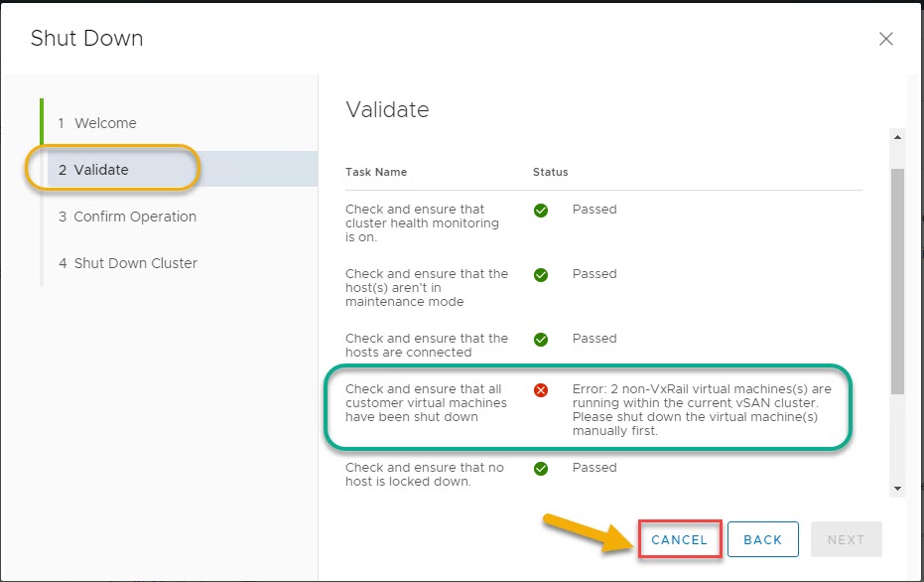Click the Status column header
924x582 pixels.
551,172
